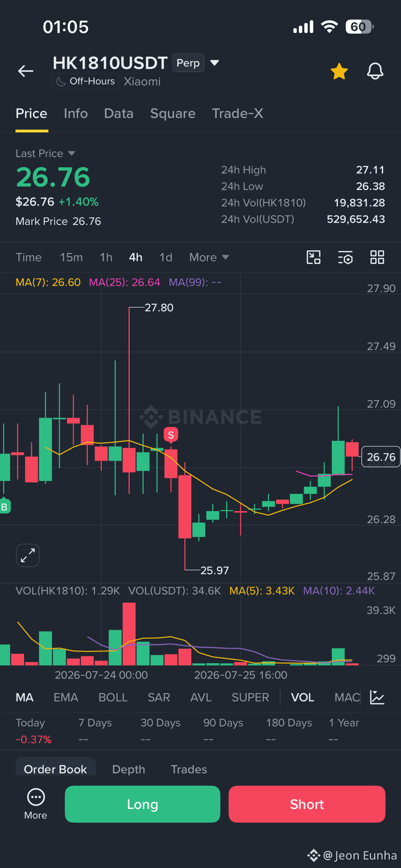The width and height of the screenshot is (401, 868).
Task: Open the Square tab
Action: pos(173,113)
